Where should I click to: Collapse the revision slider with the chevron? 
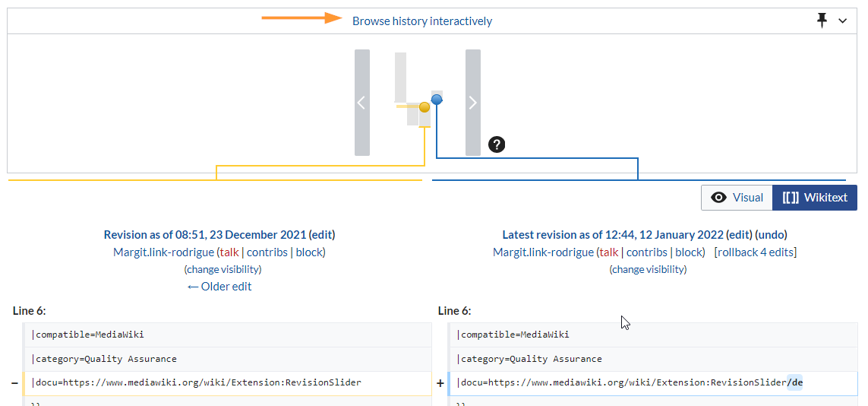(842, 21)
